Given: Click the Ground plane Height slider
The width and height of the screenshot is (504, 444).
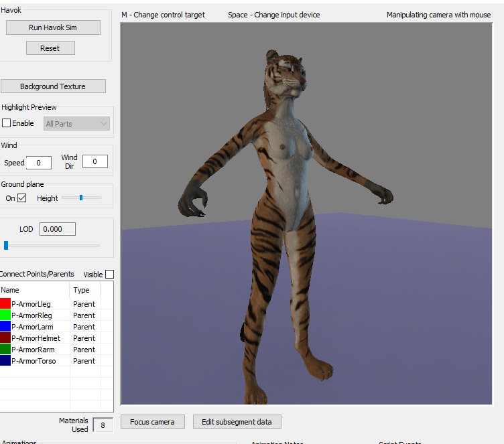Looking at the screenshot, I should (x=81, y=198).
